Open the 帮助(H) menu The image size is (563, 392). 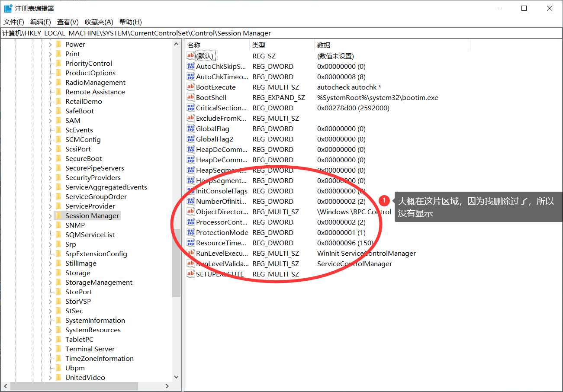coord(131,22)
